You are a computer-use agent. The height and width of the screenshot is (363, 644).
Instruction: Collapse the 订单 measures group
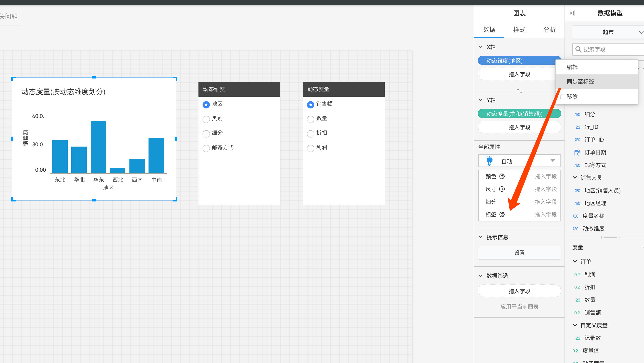(x=575, y=262)
